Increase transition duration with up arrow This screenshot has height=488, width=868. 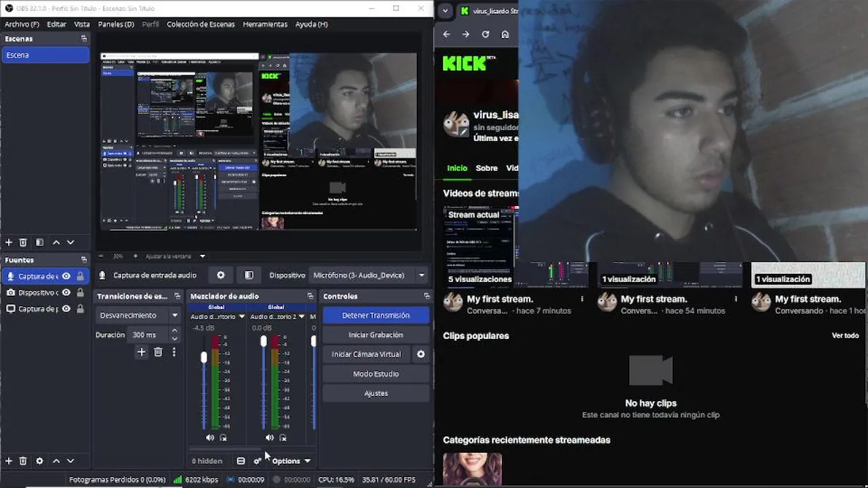pyautogui.click(x=174, y=331)
